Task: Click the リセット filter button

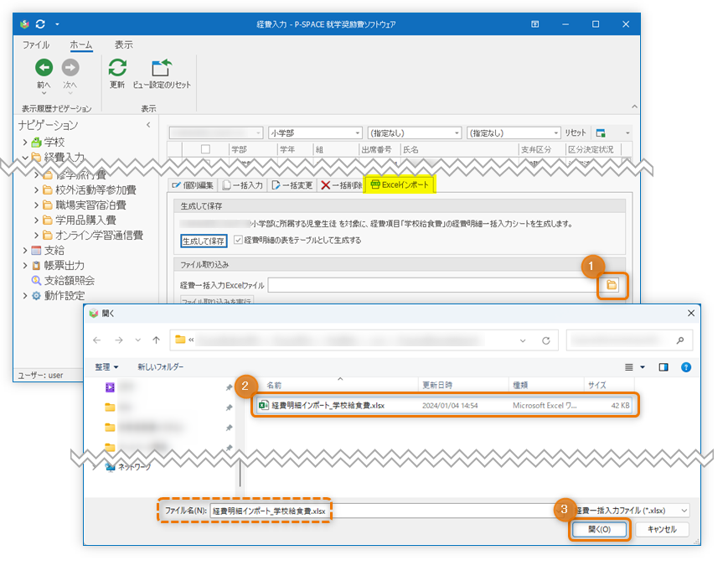Action: coord(576,132)
